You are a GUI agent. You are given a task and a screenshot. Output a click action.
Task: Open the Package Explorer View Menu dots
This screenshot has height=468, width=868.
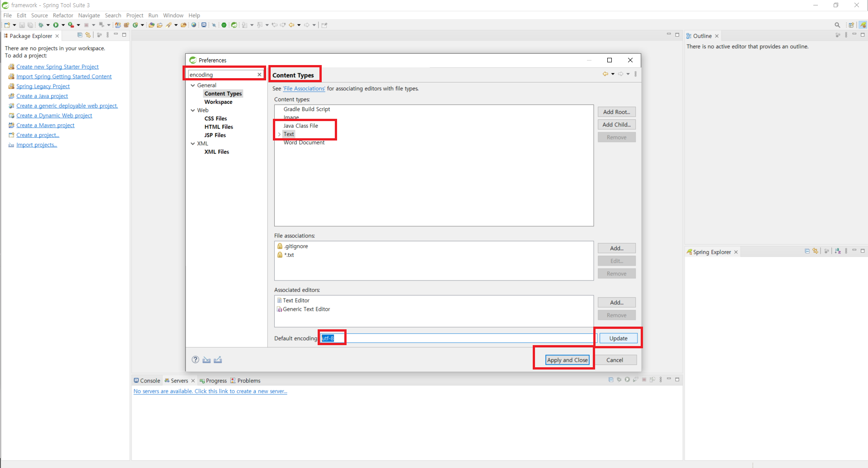[108, 35]
